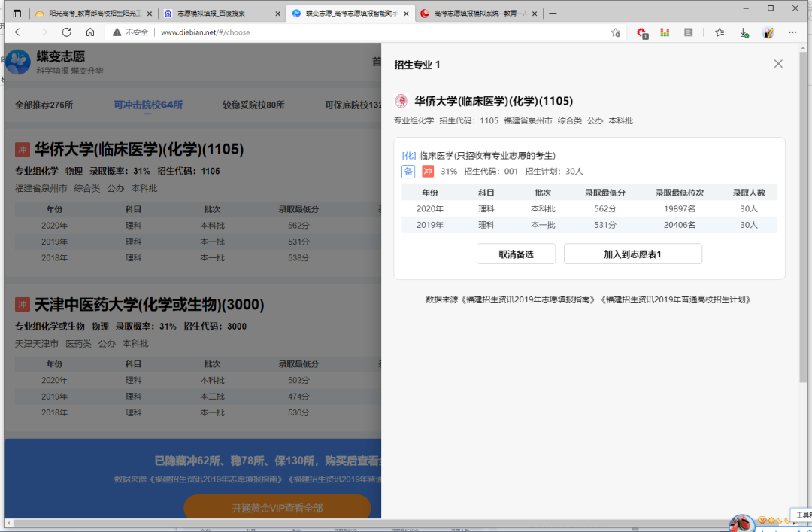Click the red 冲 badge beside 华侨大学
Image resolution: width=812 pixels, height=532 pixels.
23,149
